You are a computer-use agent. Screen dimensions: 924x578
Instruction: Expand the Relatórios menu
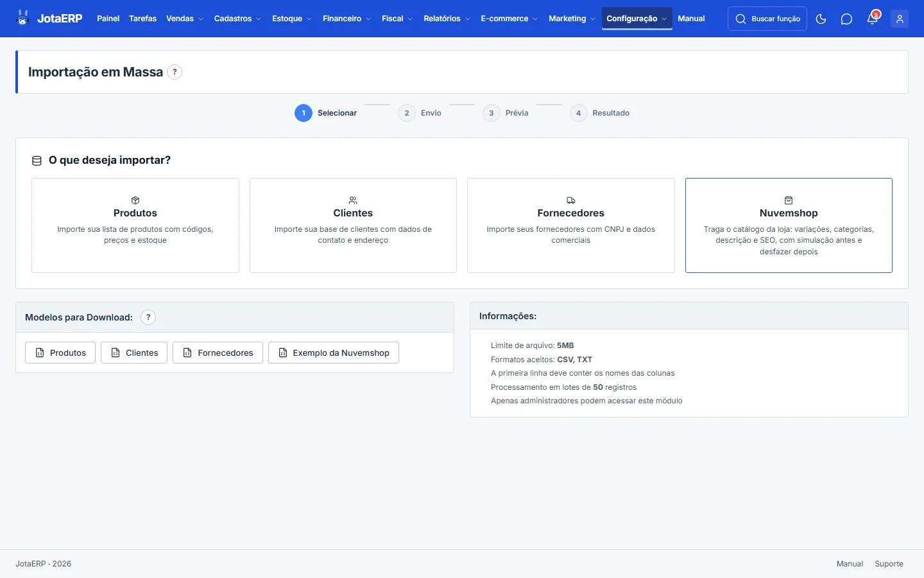(x=447, y=19)
